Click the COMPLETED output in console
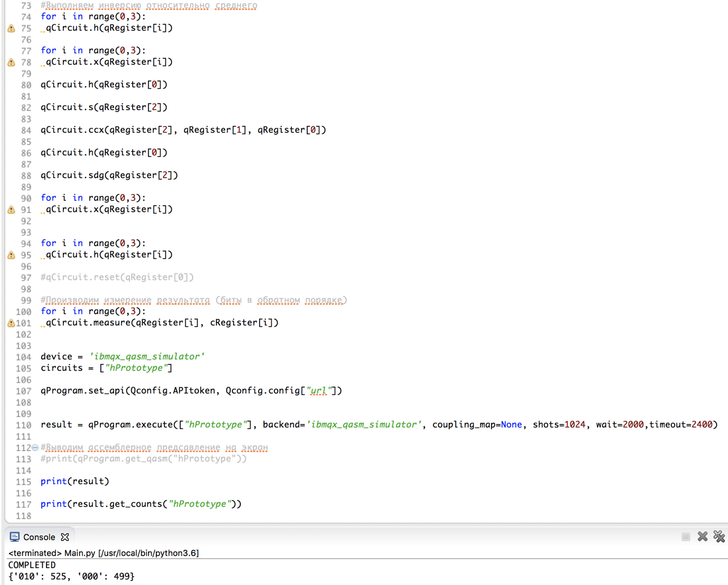This screenshot has height=585, width=728. pyautogui.click(x=32, y=565)
